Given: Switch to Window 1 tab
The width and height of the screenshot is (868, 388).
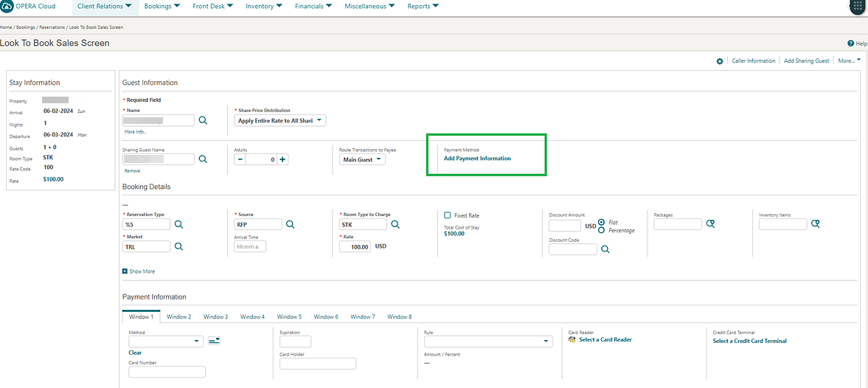Looking at the screenshot, I should (141, 316).
